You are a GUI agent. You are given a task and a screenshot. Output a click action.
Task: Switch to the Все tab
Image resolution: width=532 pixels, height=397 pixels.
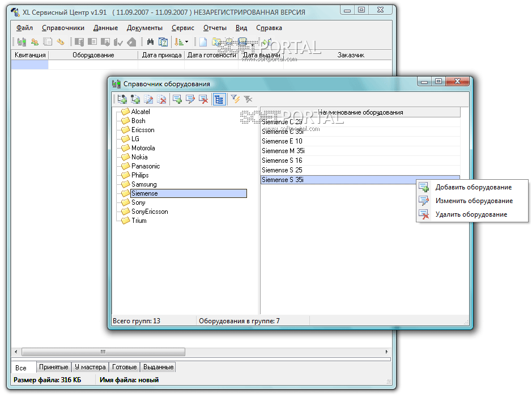point(23,368)
